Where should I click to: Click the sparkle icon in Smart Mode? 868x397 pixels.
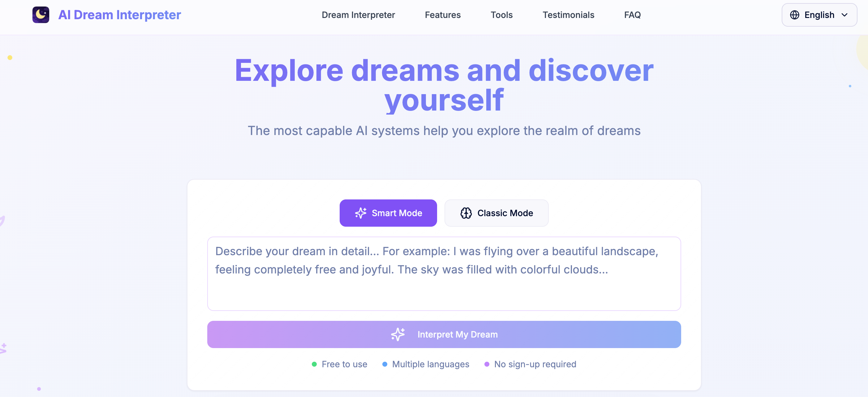pos(361,213)
